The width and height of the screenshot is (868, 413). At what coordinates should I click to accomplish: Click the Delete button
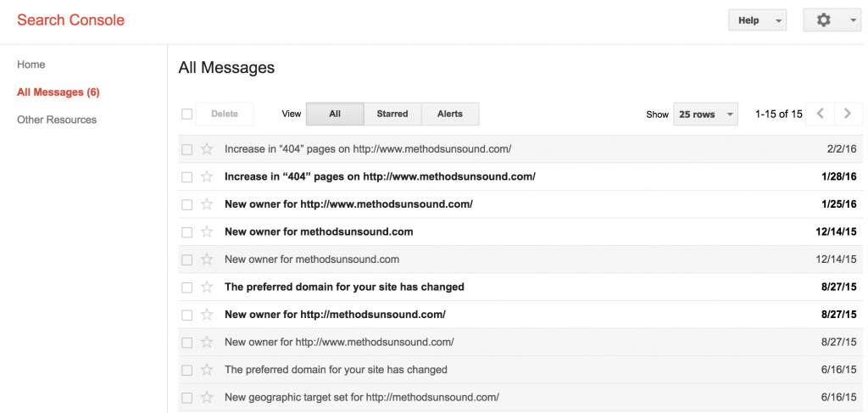pos(225,114)
